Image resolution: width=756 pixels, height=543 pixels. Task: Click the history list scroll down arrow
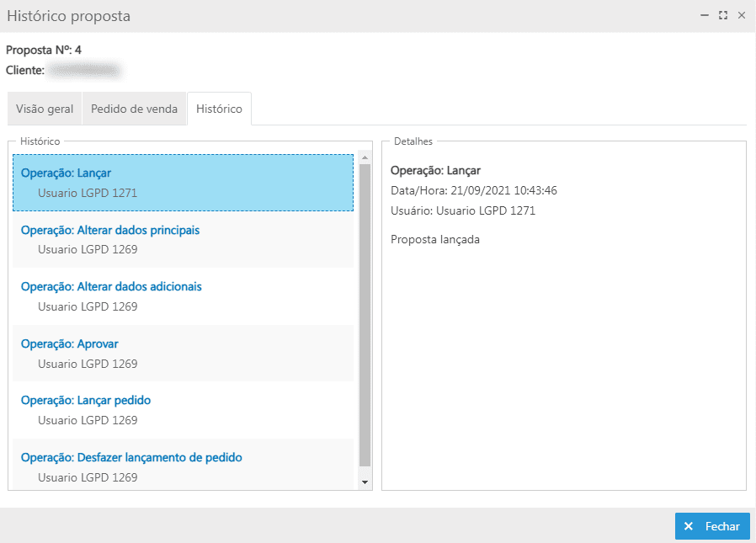click(x=365, y=482)
